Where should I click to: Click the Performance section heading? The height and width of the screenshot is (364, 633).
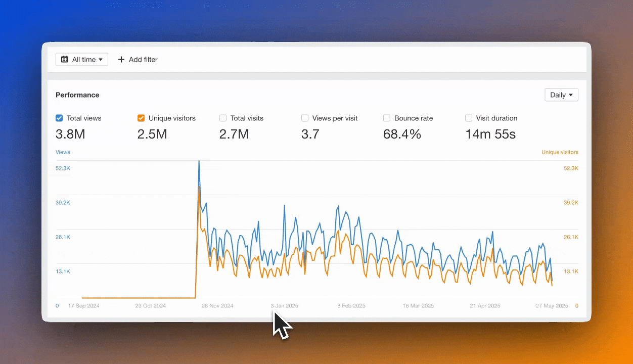coord(77,95)
